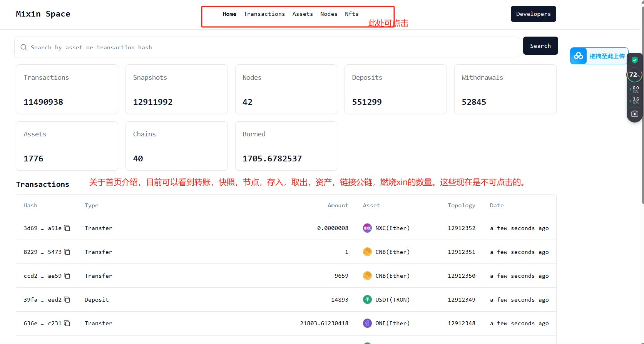The width and height of the screenshot is (644, 344).
Task: Click the Snapshots count 12911992
Action: [x=153, y=102]
